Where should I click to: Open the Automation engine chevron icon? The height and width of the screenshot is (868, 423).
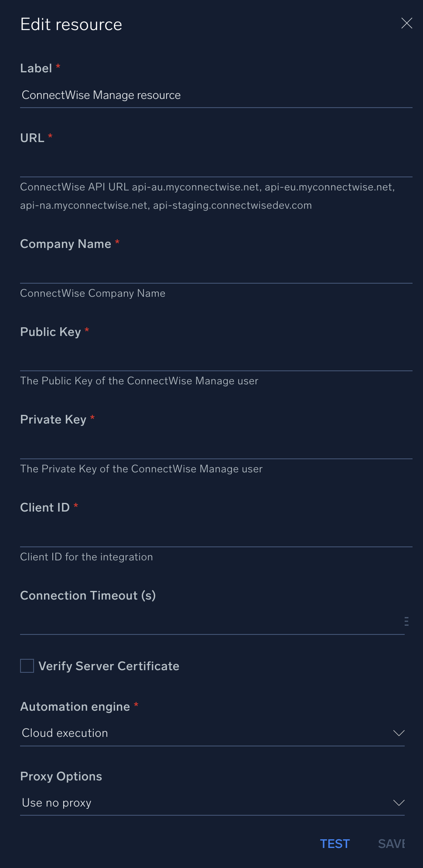pyautogui.click(x=398, y=733)
